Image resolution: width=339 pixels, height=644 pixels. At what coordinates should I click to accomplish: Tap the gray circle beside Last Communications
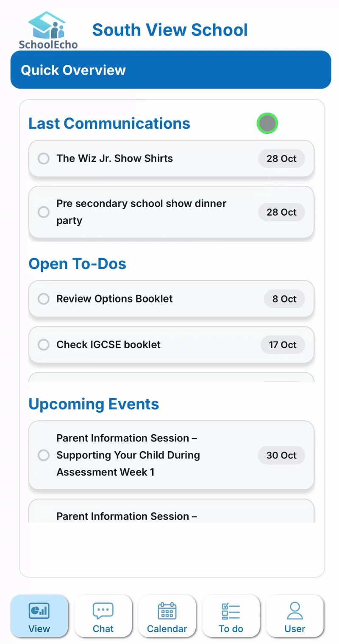pyautogui.click(x=267, y=123)
